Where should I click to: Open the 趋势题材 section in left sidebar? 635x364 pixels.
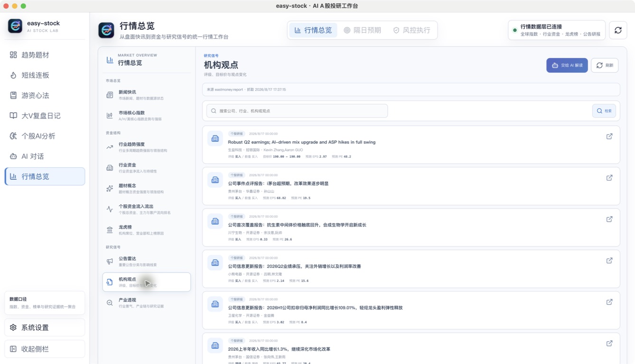[45, 55]
